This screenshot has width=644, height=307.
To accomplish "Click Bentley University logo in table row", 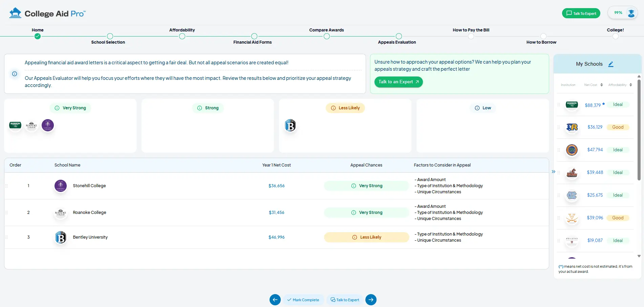I will tap(61, 237).
